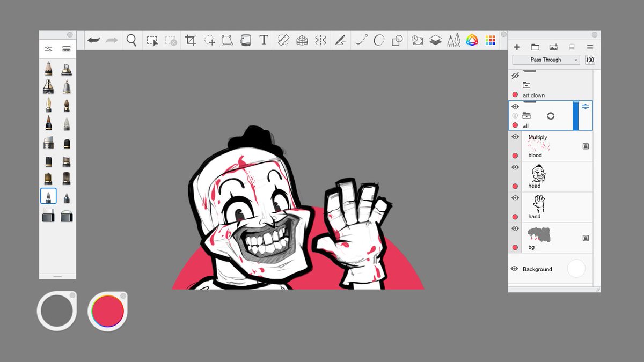Image resolution: width=644 pixels, height=362 pixels.
Task: Open the Pass Through blend mode dropdown
Action: pyautogui.click(x=546, y=60)
